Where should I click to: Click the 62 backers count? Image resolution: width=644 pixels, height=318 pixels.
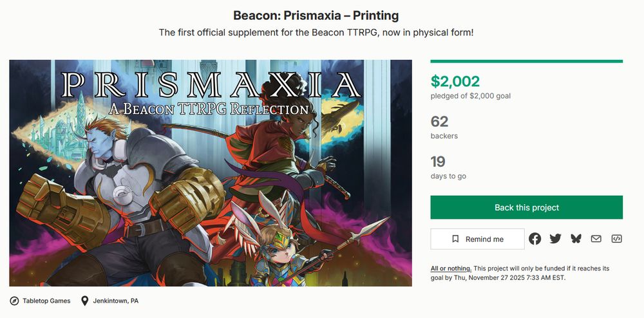440,122
